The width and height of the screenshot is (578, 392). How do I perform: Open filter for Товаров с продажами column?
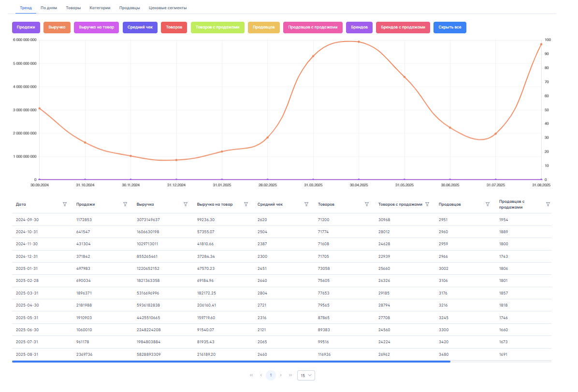coord(427,204)
